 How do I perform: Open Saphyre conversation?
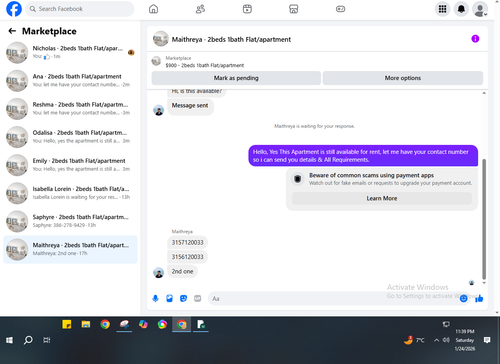pos(70,221)
